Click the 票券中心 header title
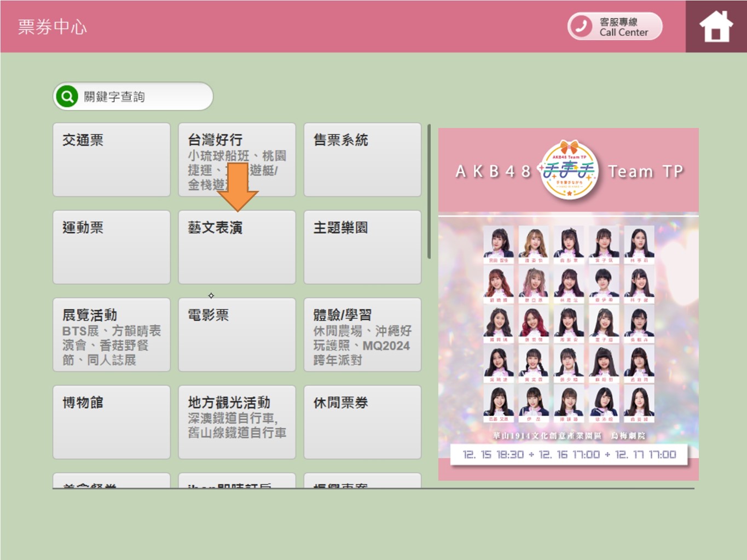 click(53, 27)
